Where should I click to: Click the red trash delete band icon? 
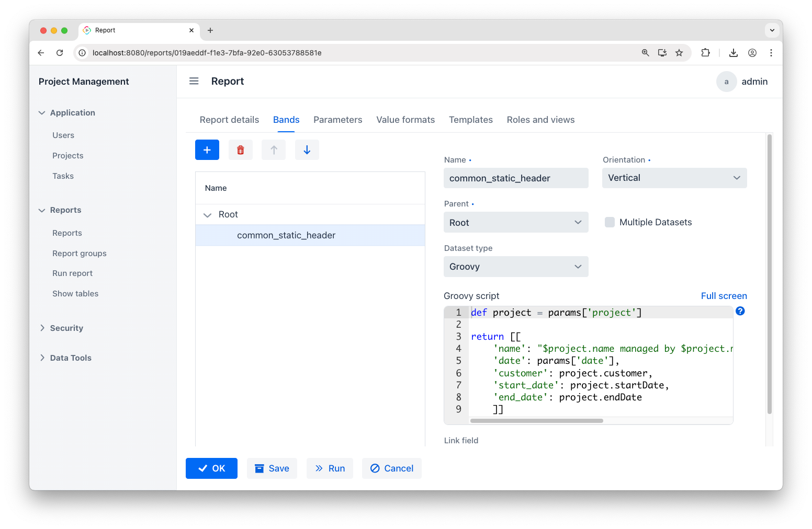[241, 150]
